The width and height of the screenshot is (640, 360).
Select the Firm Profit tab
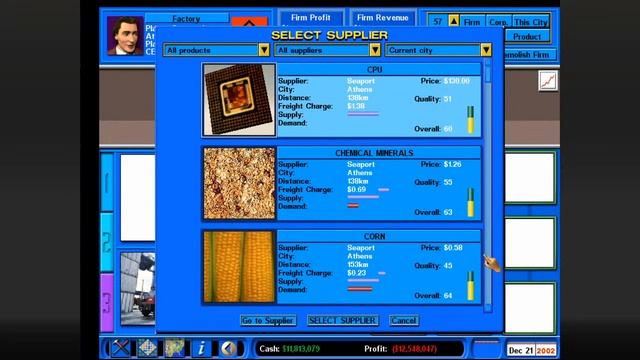tap(311, 18)
